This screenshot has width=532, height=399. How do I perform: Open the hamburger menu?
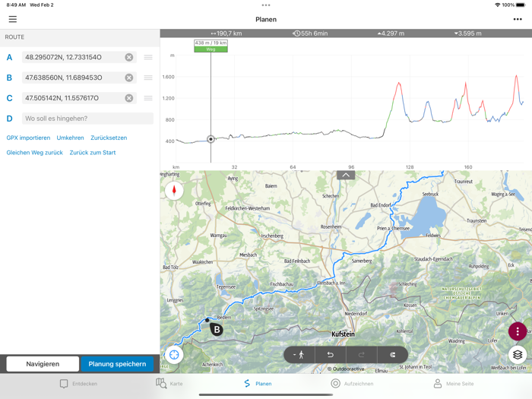[13, 19]
